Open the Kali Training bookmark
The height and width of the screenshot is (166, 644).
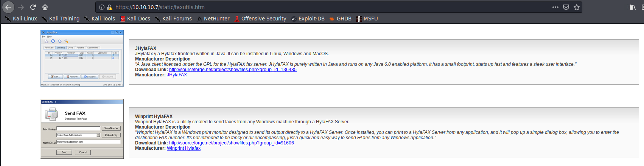(61, 19)
